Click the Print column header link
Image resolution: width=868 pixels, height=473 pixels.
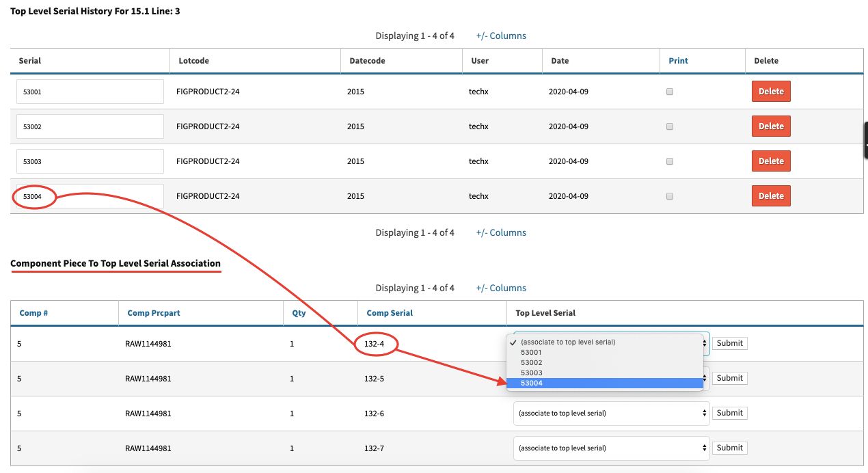pyautogui.click(x=678, y=61)
